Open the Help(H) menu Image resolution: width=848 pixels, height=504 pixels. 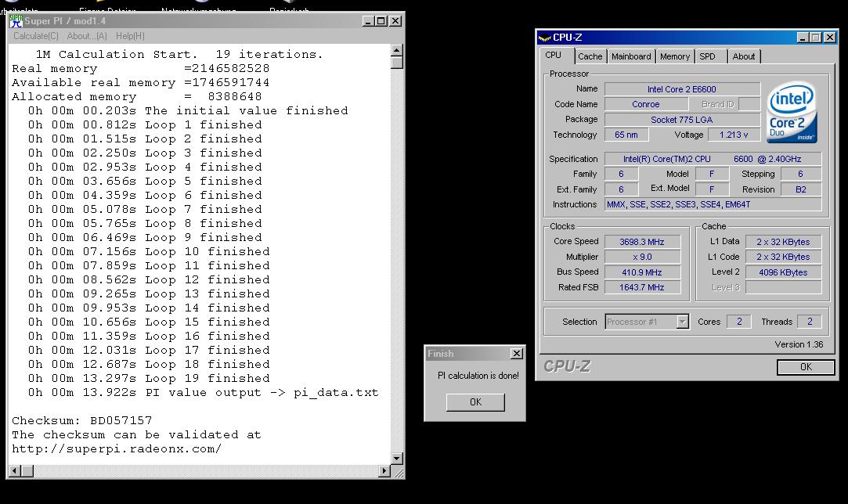pos(130,36)
